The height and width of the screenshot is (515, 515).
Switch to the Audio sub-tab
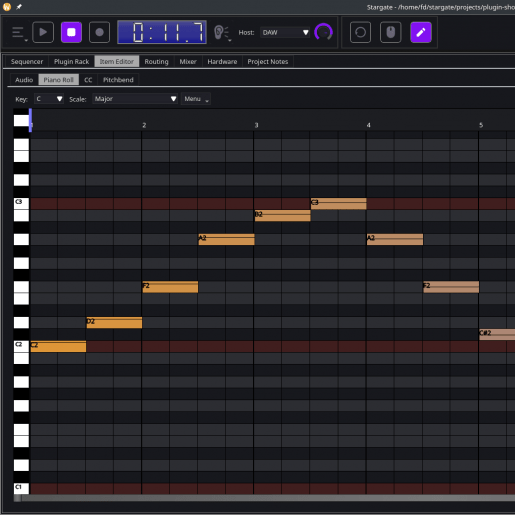pyautogui.click(x=24, y=80)
